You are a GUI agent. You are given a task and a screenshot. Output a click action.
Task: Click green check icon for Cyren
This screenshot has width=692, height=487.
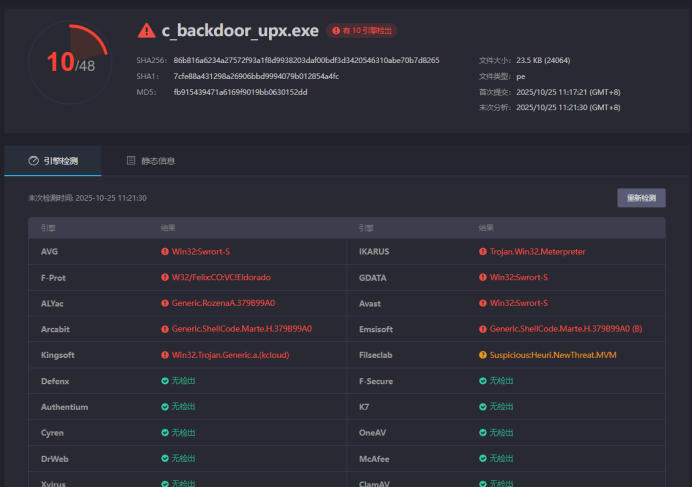(165, 433)
